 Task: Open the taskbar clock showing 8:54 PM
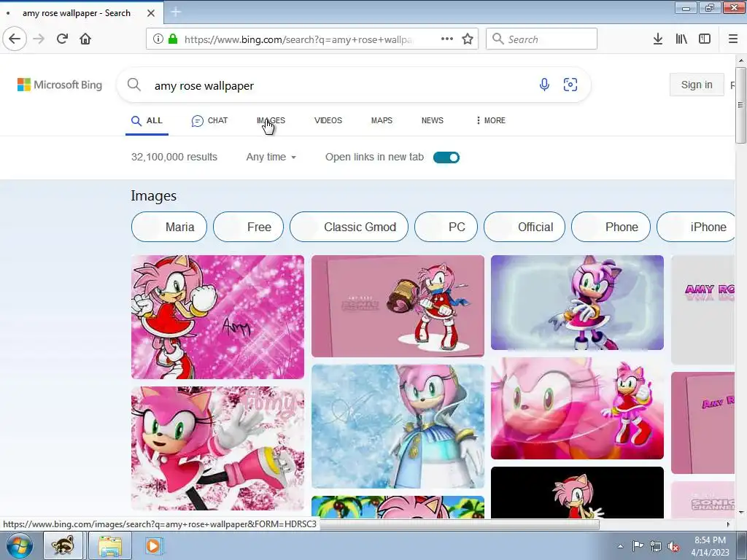click(x=710, y=546)
